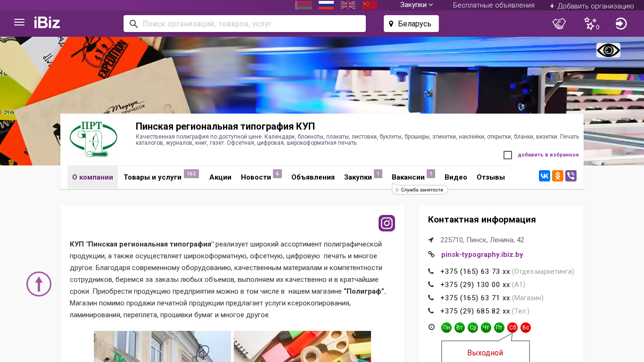Focus the organization search field
644x362 pixels.
click(245, 24)
